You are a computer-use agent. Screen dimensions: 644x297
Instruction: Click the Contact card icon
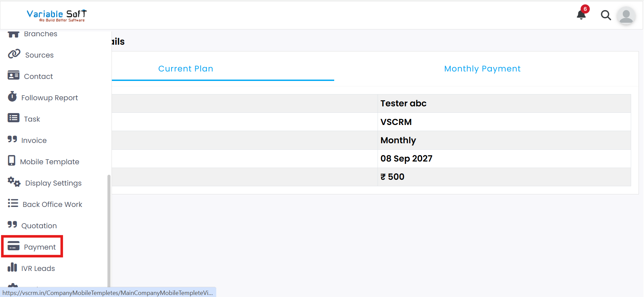tap(14, 75)
